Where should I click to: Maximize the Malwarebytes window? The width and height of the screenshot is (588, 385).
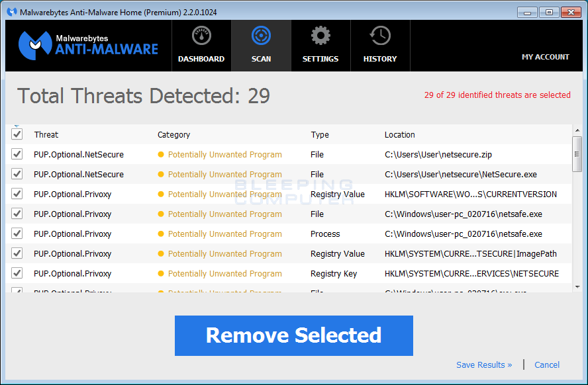[549, 13]
